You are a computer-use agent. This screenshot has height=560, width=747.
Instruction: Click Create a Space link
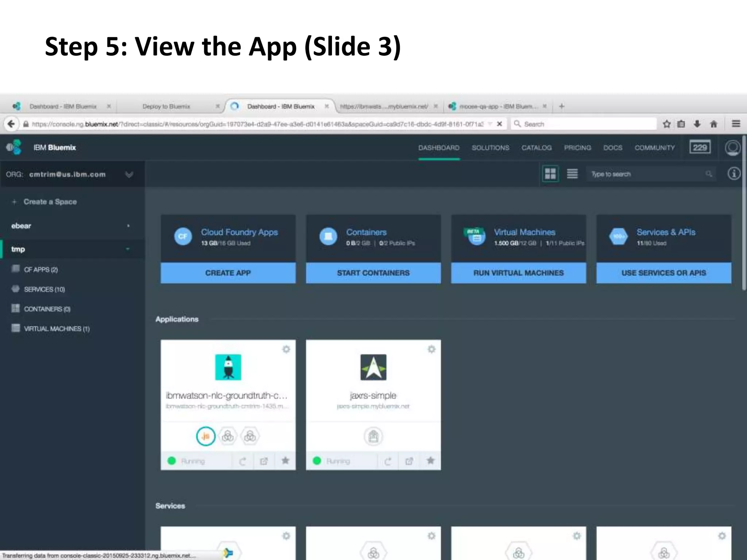tap(50, 202)
